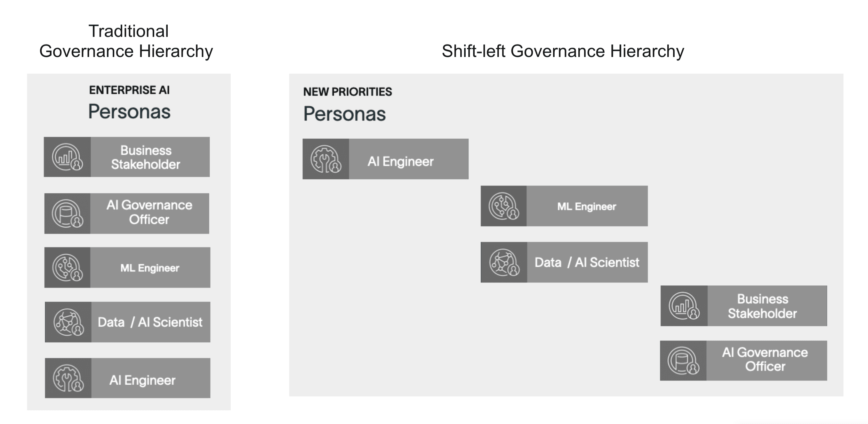Image resolution: width=868 pixels, height=424 pixels.
Task: Click the NEW PRIORITIES heading text
Action: (x=347, y=92)
